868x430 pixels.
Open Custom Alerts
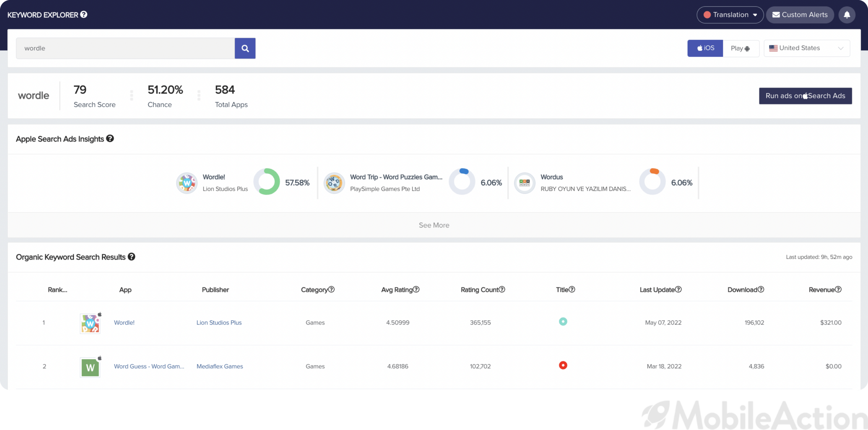pos(800,15)
